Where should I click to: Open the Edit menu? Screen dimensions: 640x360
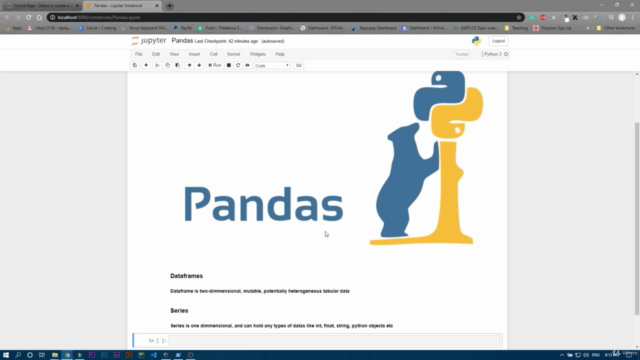(x=156, y=54)
